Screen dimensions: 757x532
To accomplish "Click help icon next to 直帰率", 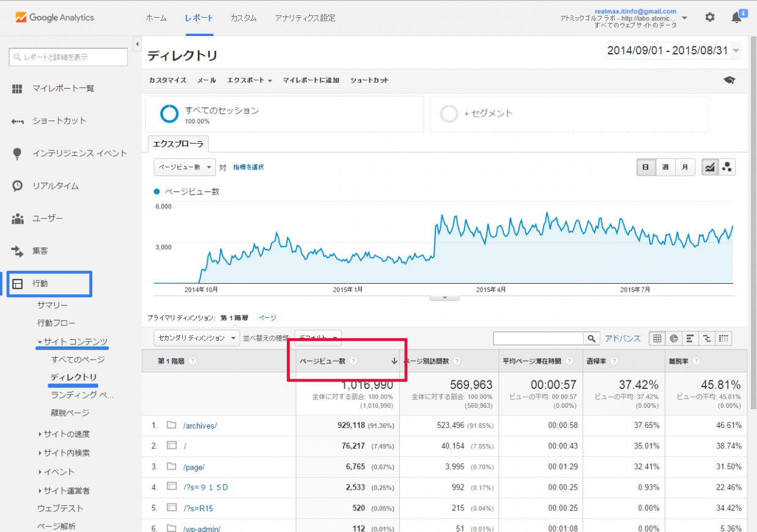I will (614, 361).
